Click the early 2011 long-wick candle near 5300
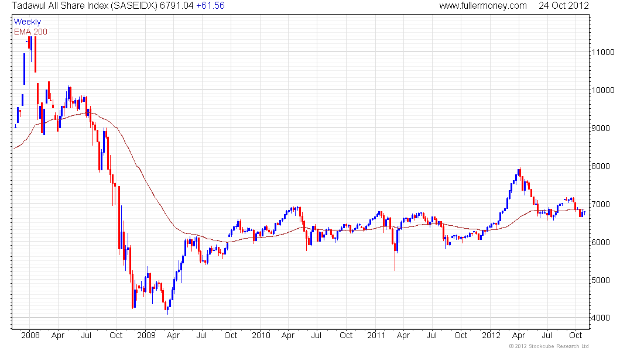Image resolution: width=644 pixels, height=351 pixels. 395,257
